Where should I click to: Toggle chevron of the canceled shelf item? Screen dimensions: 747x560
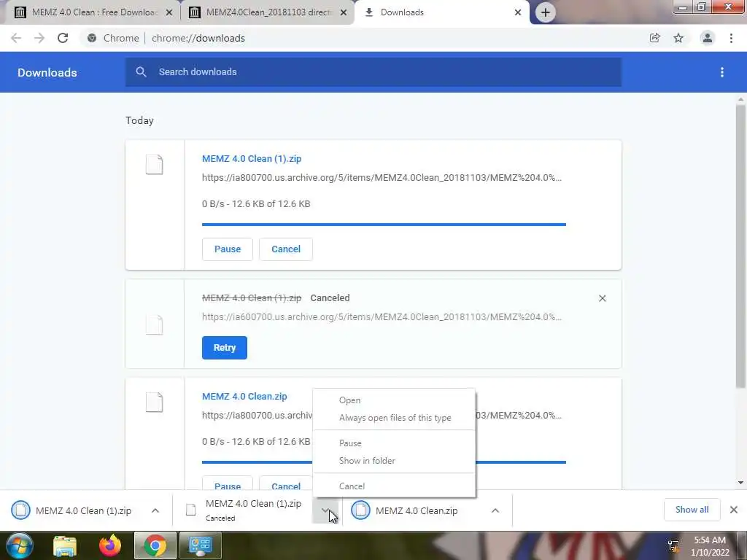click(325, 510)
